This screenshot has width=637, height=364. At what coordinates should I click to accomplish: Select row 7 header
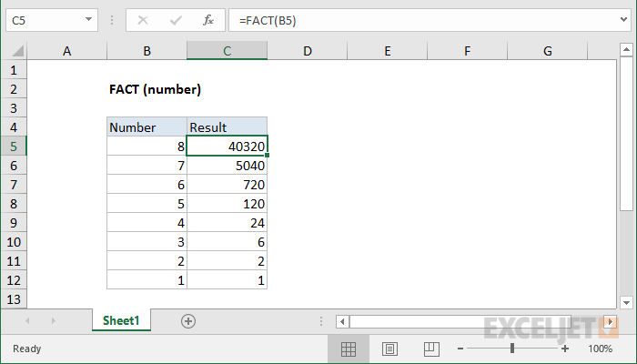14,185
